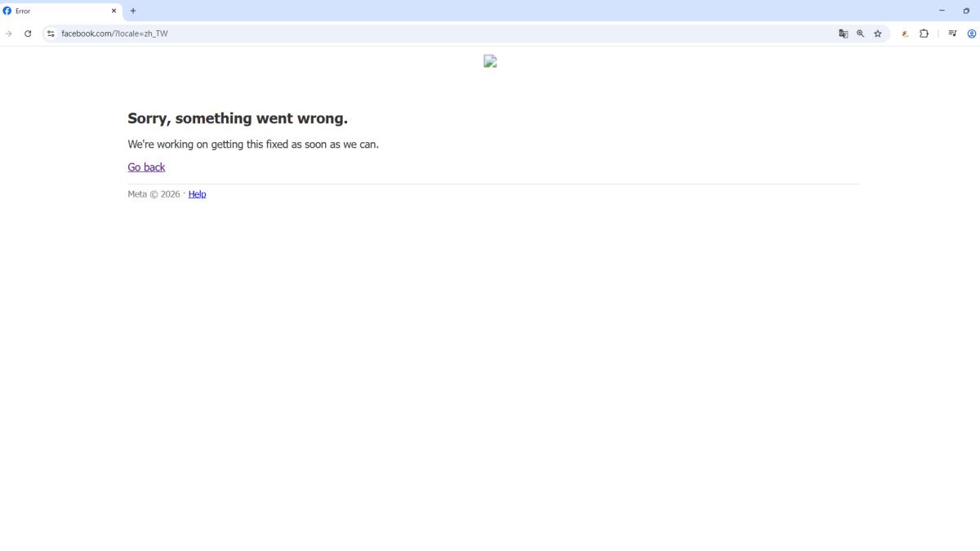Close the Error tab
Screen dimensions: 980x551
coord(114,11)
